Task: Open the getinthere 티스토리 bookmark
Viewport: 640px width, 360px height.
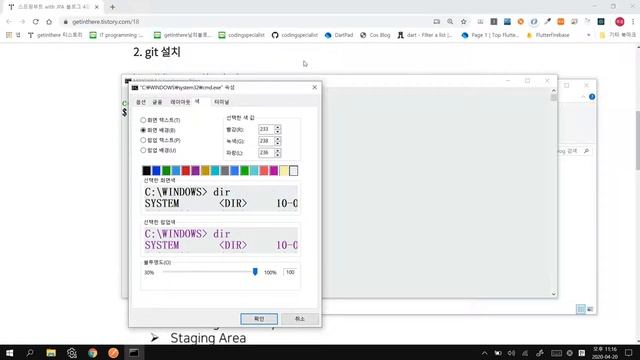Action: (55, 35)
